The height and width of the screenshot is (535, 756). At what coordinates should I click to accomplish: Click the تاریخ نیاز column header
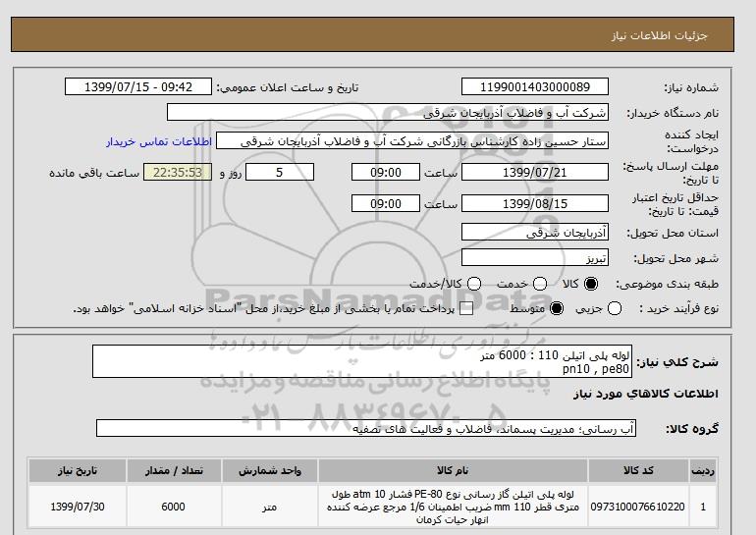point(78,470)
